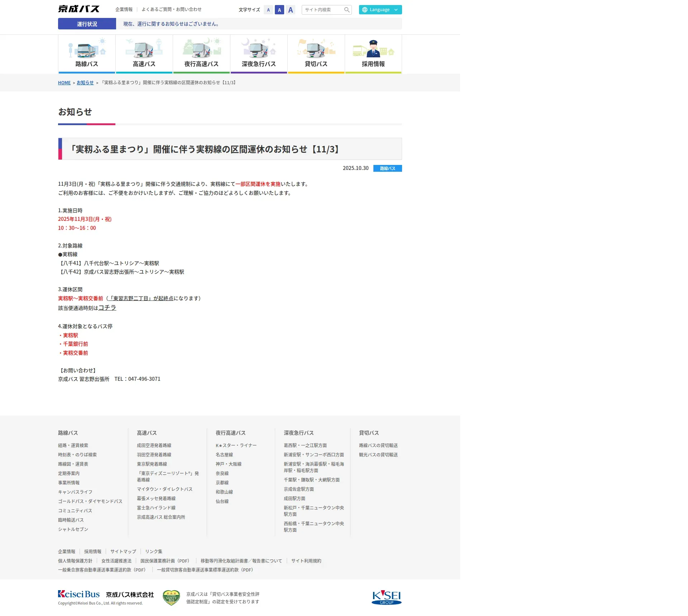Go to the お知らせ breadcrumb link
The width and height of the screenshot is (688, 616).
pos(85,82)
